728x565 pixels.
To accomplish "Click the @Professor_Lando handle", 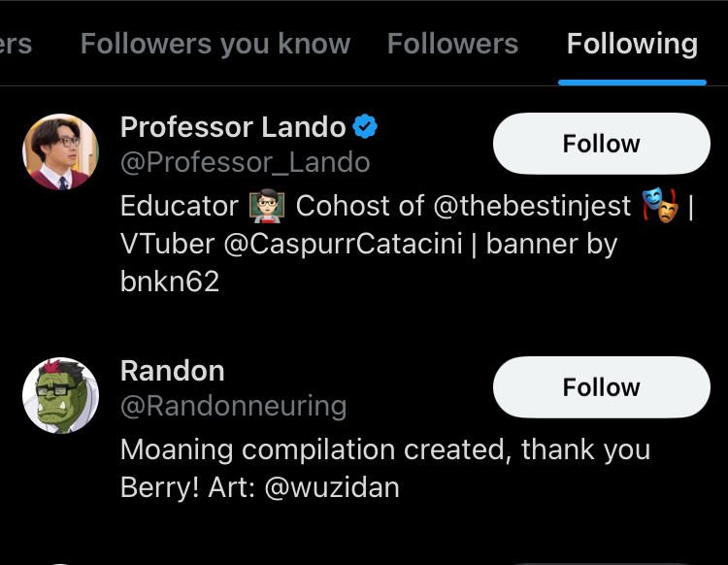I will tap(245, 162).
